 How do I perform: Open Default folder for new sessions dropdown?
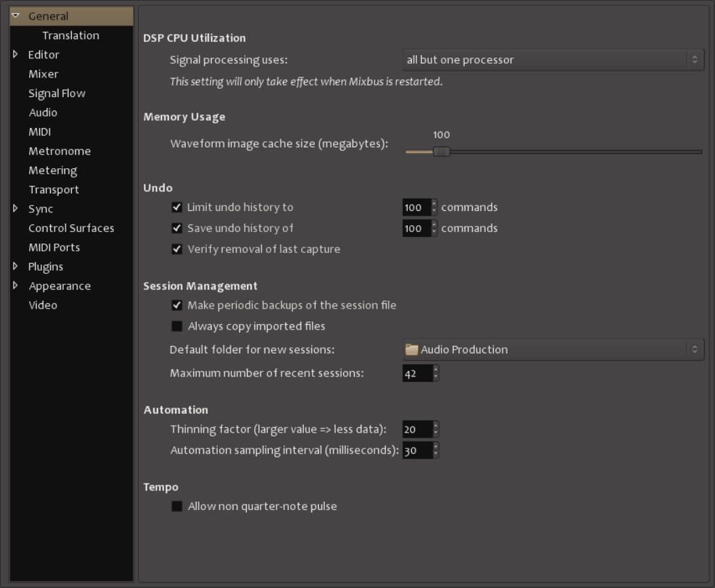click(553, 350)
